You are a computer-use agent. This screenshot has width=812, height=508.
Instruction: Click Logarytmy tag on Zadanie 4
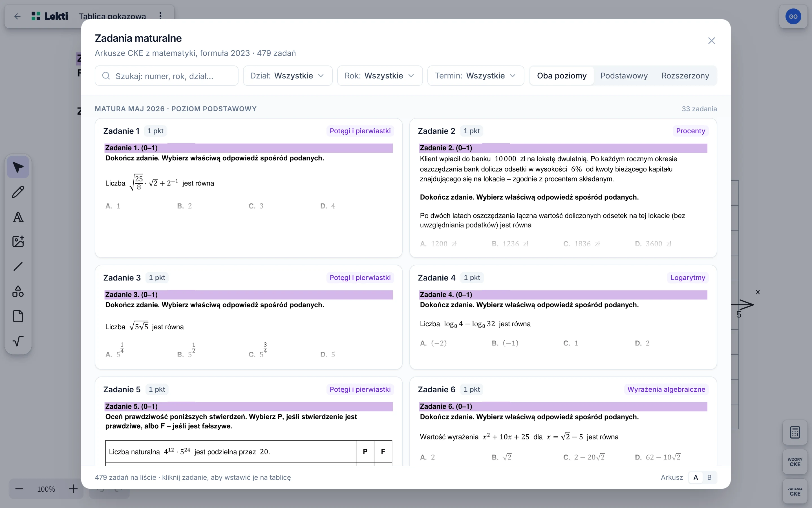(687, 277)
